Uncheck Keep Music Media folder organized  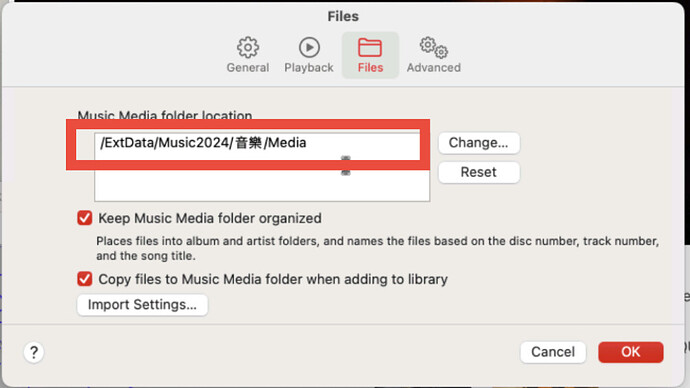coord(84,218)
